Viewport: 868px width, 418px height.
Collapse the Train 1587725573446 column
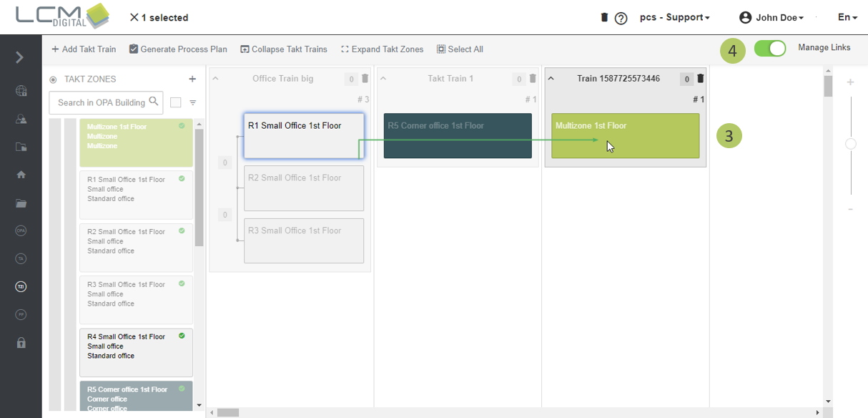[551, 79]
